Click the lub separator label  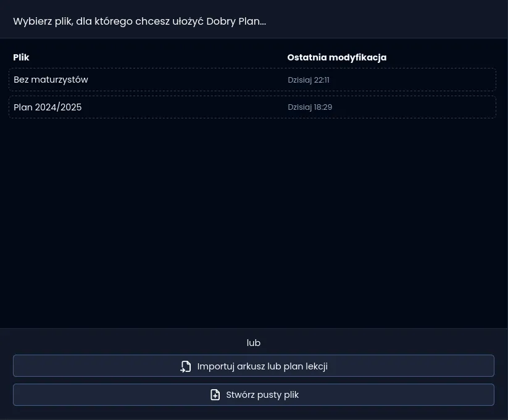click(254, 343)
